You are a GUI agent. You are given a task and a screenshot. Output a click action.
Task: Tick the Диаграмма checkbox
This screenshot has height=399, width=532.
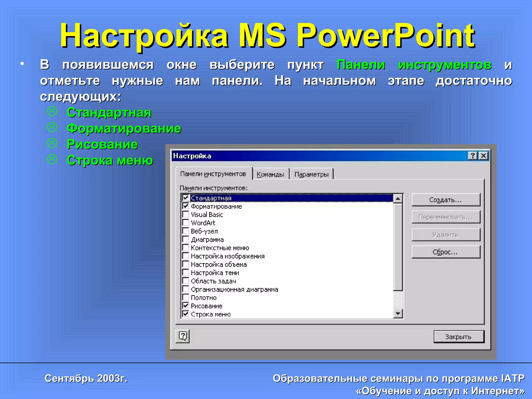[185, 239]
